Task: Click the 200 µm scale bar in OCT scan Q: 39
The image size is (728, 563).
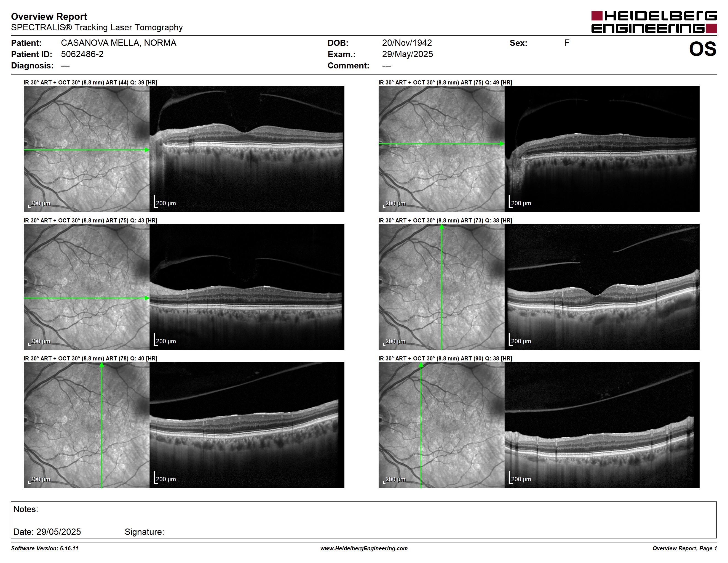Action: tap(165, 202)
